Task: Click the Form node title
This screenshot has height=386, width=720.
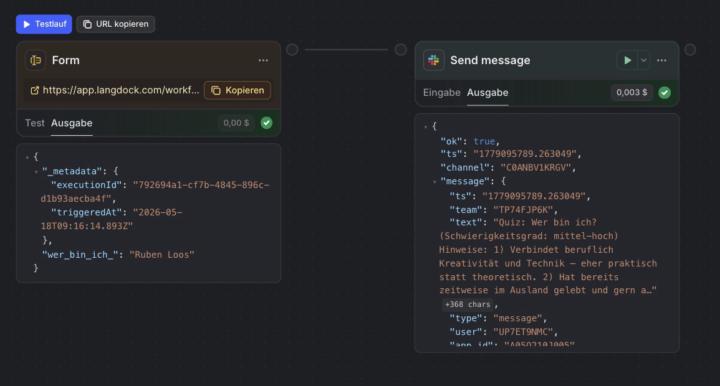Action: coord(66,60)
